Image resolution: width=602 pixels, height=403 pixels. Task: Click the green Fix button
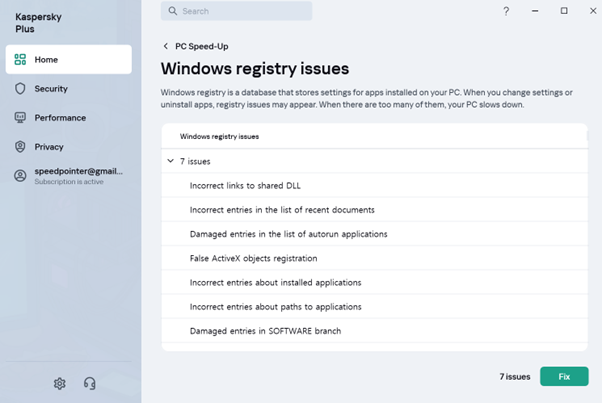pyautogui.click(x=564, y=377)
